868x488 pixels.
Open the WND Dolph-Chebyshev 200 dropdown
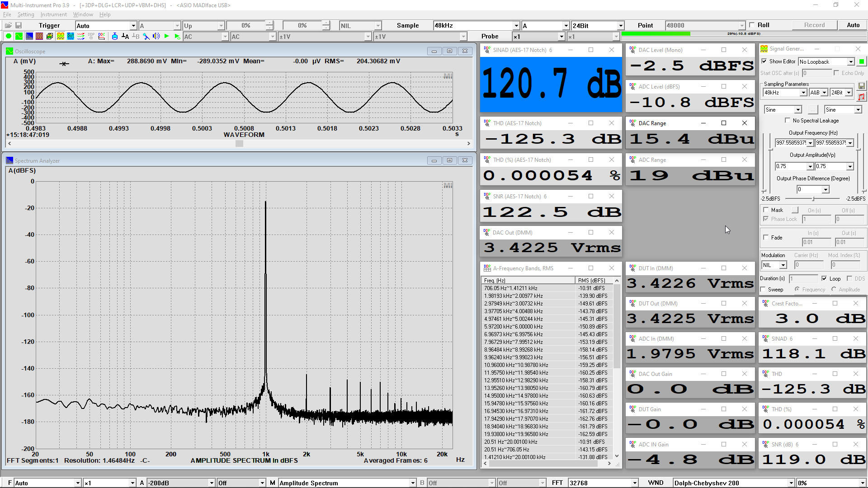[x=791, y=483]
